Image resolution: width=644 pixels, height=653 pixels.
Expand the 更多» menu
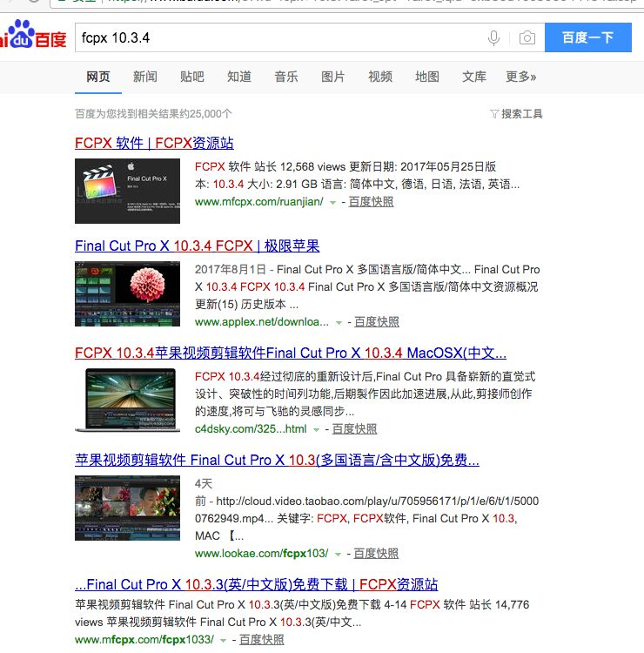pyautogui.click(x=520, y=77)
